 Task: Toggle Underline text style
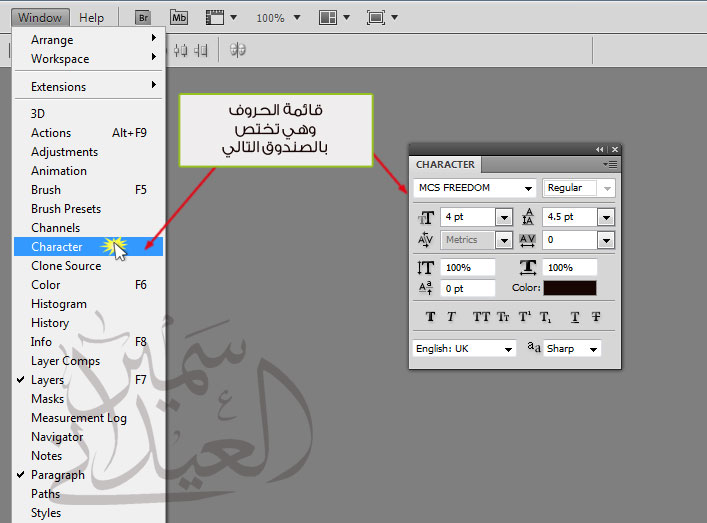575,317
